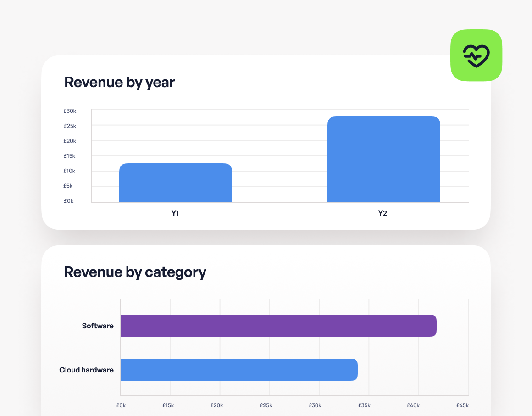The image size is (532, 416).
Task: Click the "Revenue by category" heading
Action: pos(135,272)
